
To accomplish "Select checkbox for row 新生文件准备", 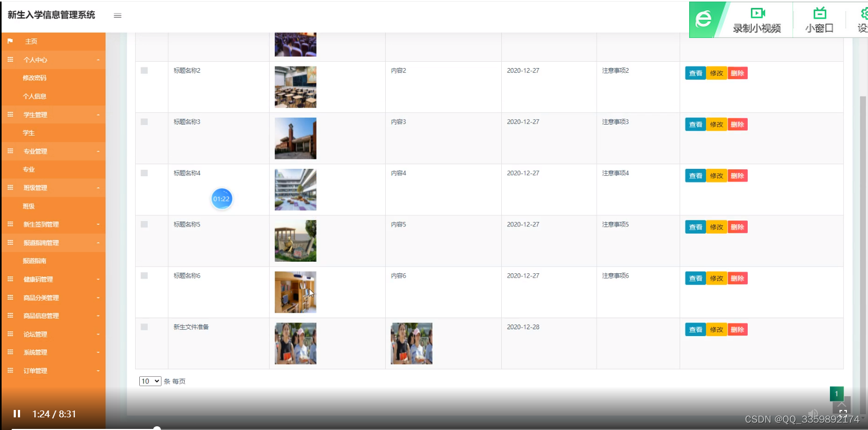I will [144, 327].
